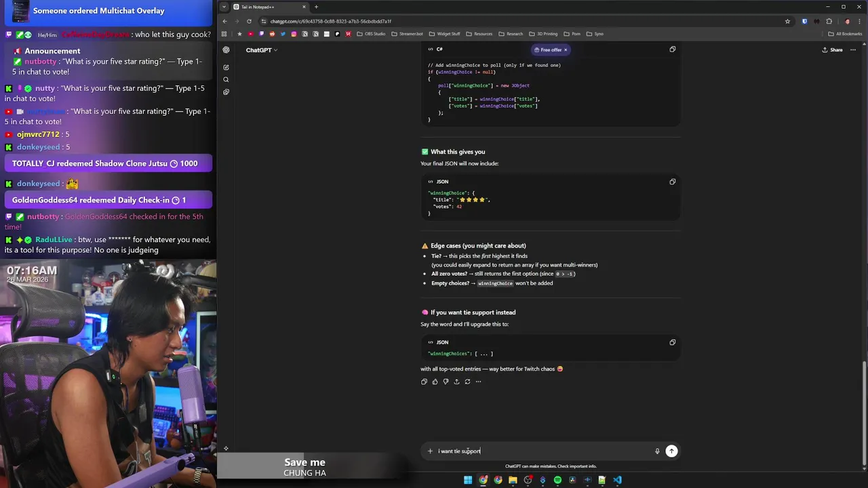Open the attachment plus menu in the prompt box
The image size is (868, 488).
click(x=430, y=451)
